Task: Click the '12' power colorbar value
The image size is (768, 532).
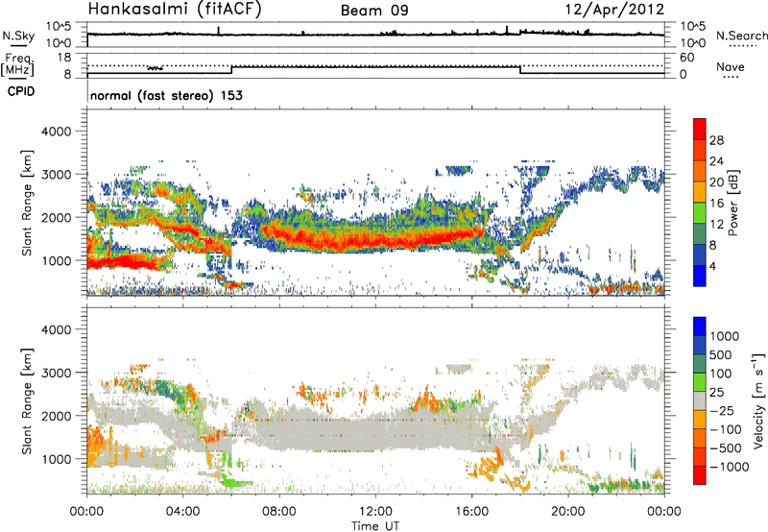Action: point(716,225)
